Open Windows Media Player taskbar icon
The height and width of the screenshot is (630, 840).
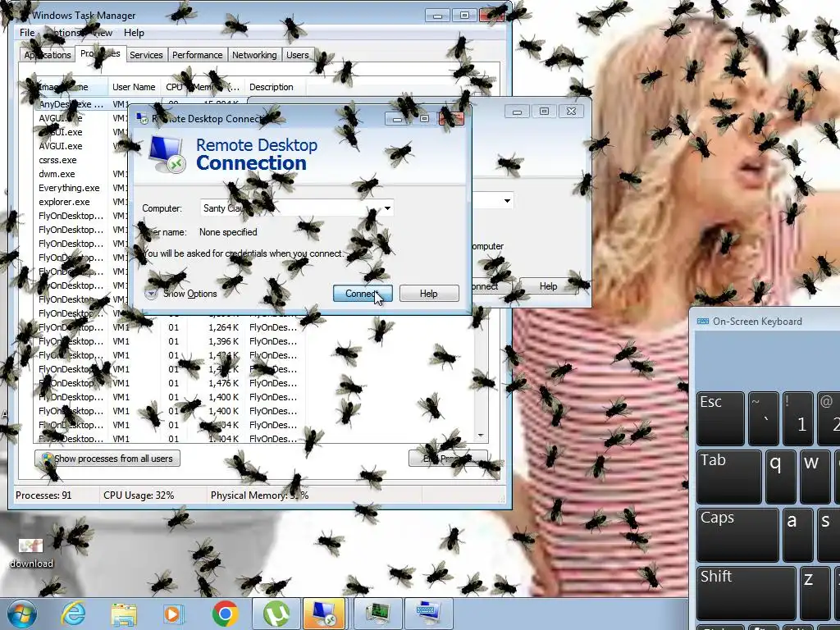click(173, 614)
